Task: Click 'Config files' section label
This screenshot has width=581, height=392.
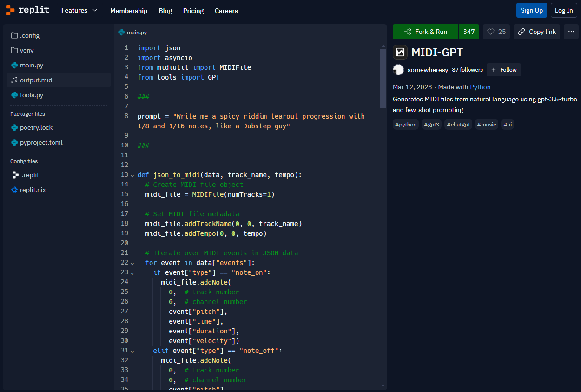Action: tap(24, 161)
